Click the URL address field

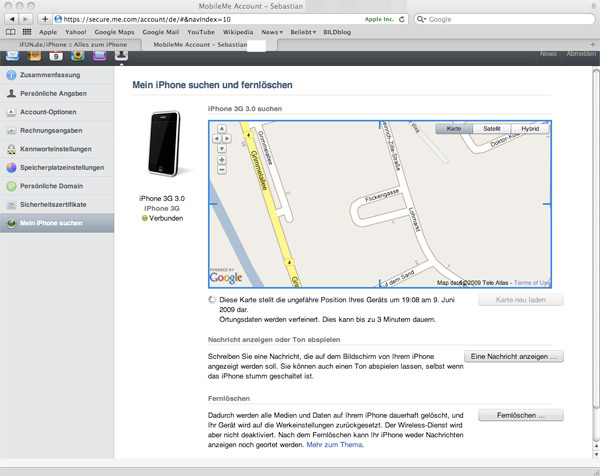click(x=231, y=19)
